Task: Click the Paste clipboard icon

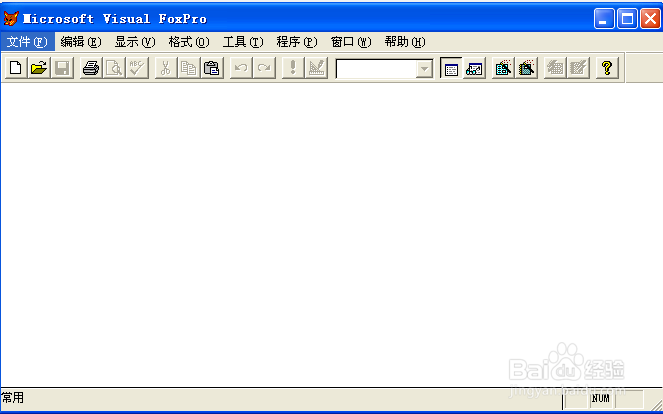Action: [212, 68]
